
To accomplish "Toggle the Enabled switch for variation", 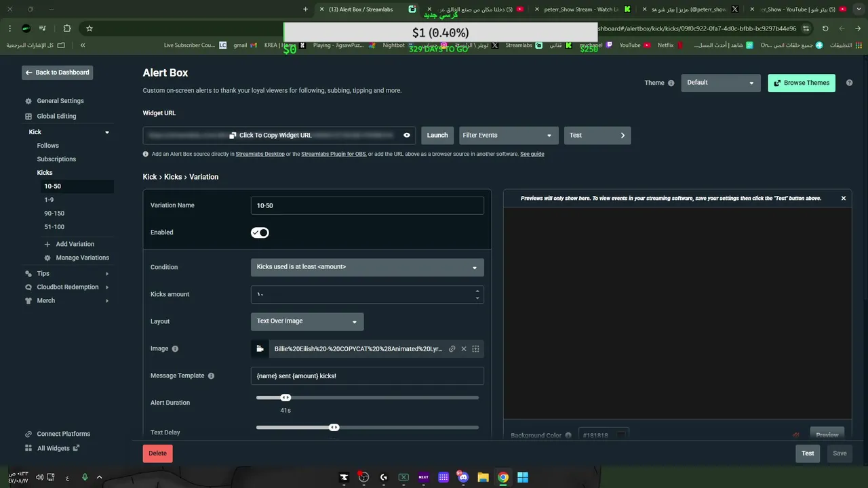I will point(260,232).
